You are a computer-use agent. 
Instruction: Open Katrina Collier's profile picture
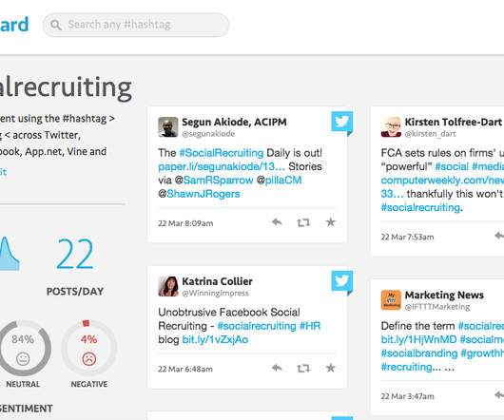point(168,286)
